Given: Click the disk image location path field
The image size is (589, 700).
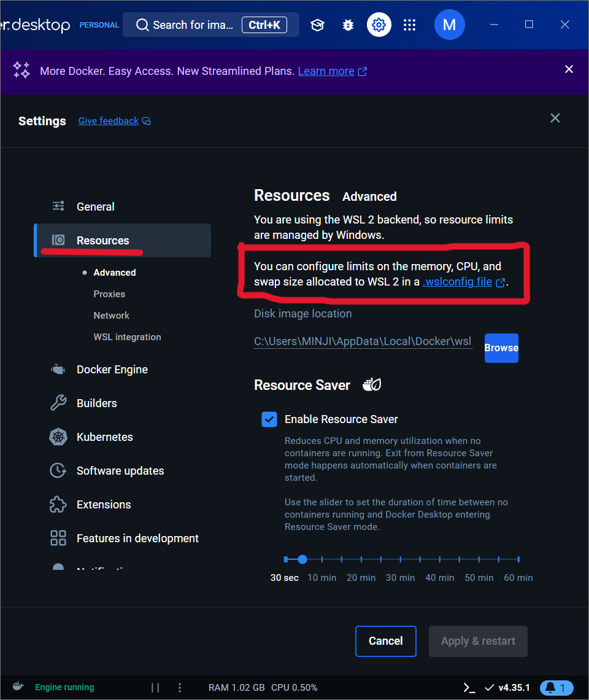Looking at the screenshot, I should (x=363, y=341).
